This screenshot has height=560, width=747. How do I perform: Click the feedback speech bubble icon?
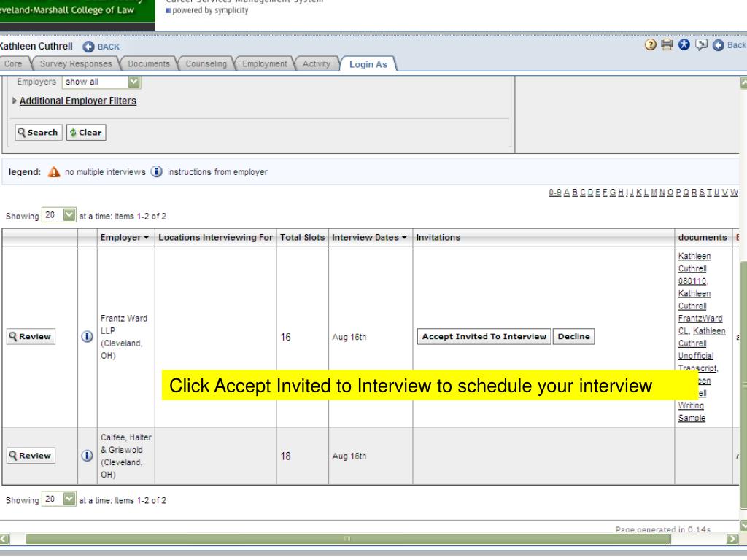click(x=701, y=44)
